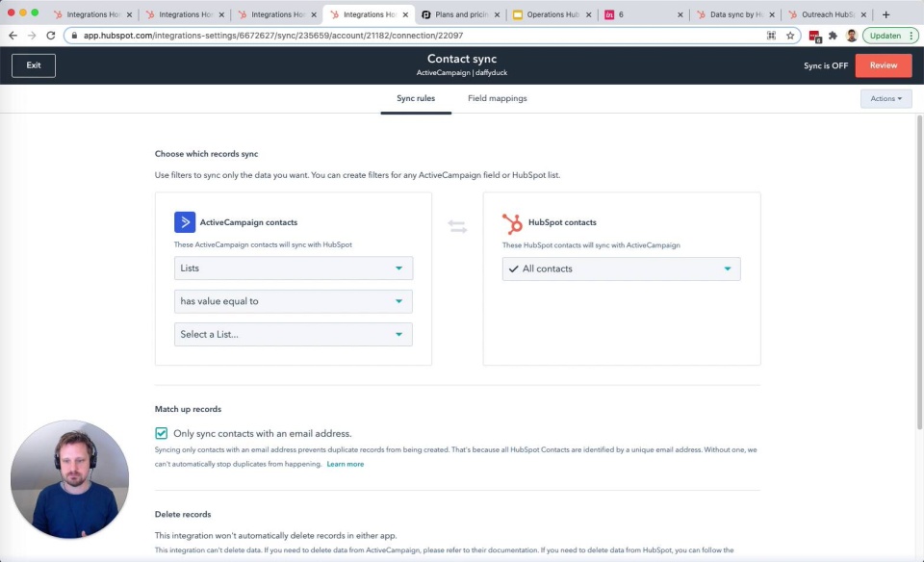This screenshot has width=924, height=562.
Task: Click the red extension icon in toolbar
Action: pyautogui.click(x=815, y=37)
